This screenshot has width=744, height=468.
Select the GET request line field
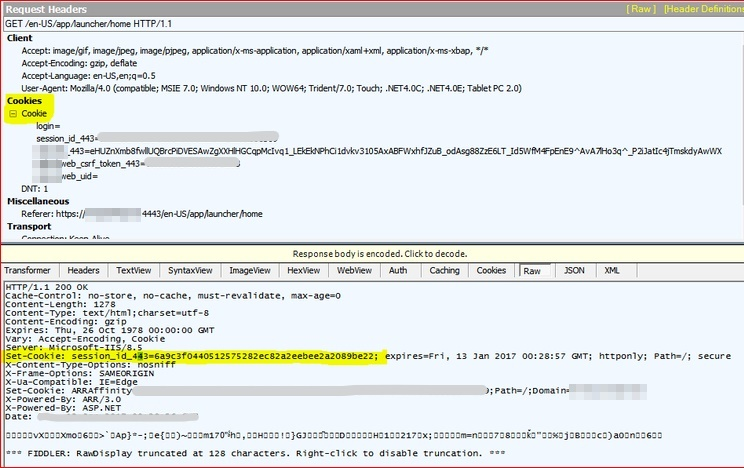tap(373, 24)
